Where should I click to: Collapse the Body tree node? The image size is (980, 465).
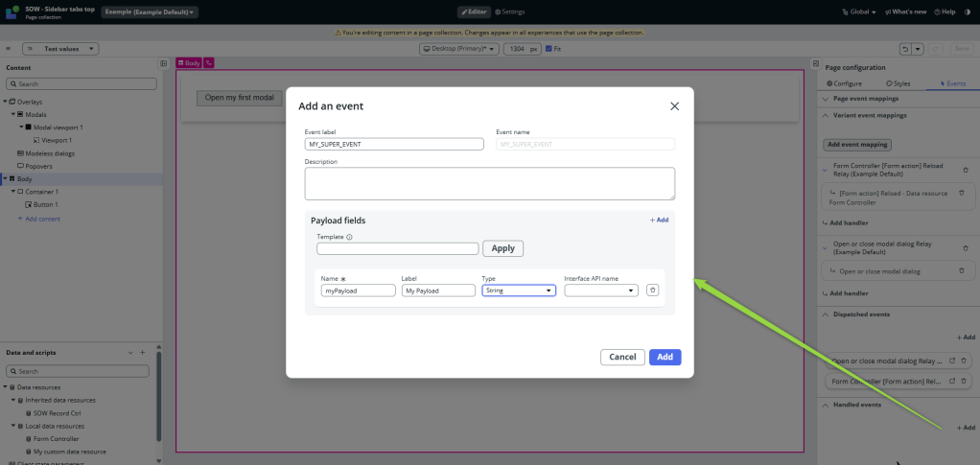coord(6,178)
